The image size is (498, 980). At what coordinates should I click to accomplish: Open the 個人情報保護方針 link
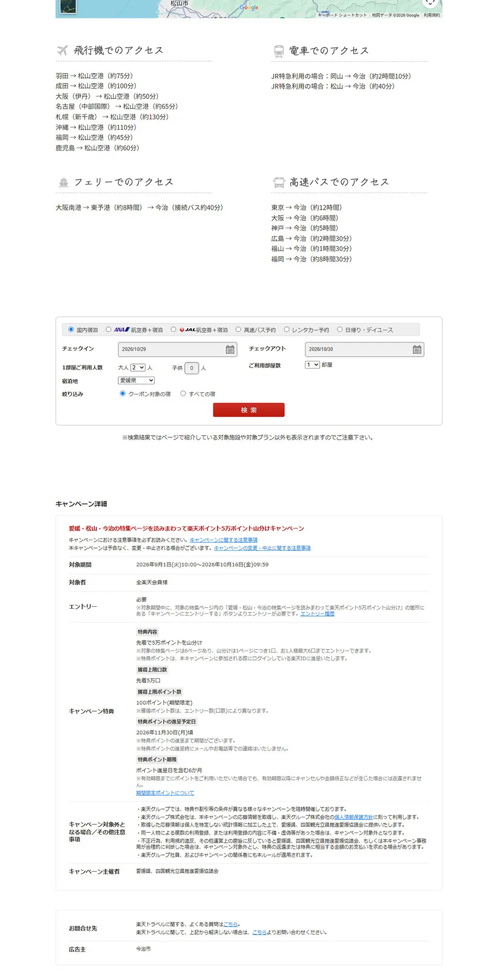tap(354, 817)
